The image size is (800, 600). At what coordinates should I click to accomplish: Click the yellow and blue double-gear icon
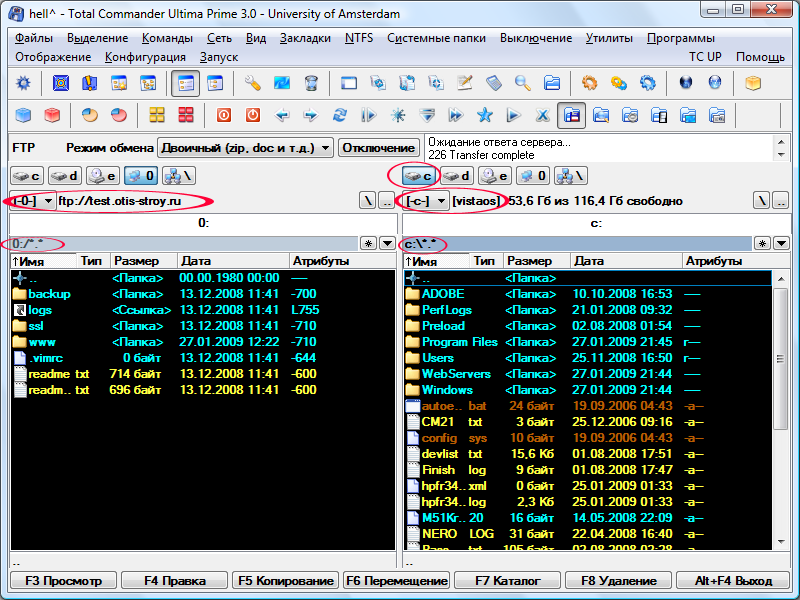(618, 83)
